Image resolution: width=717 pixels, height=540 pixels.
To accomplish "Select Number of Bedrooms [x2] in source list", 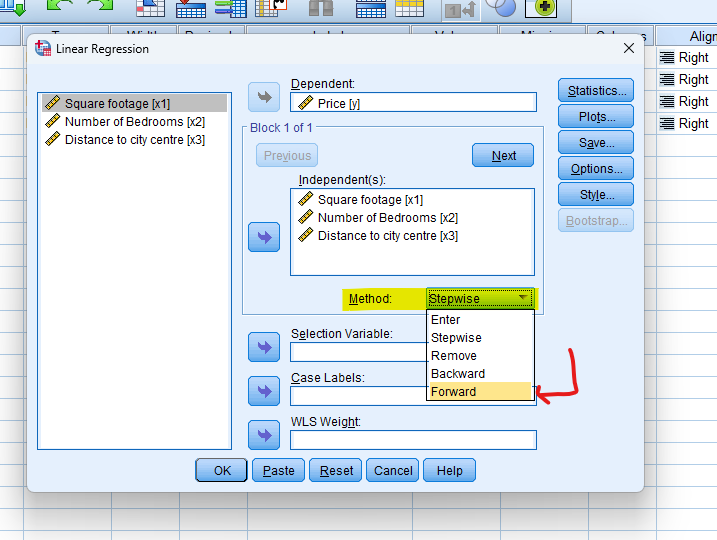I will coord(134,121).
